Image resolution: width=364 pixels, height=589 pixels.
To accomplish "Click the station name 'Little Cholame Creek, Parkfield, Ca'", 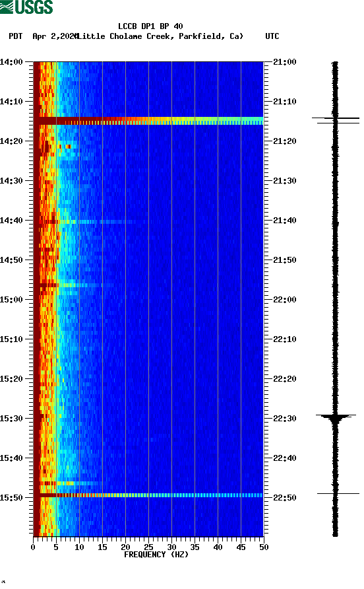I will tap(160, 36).
